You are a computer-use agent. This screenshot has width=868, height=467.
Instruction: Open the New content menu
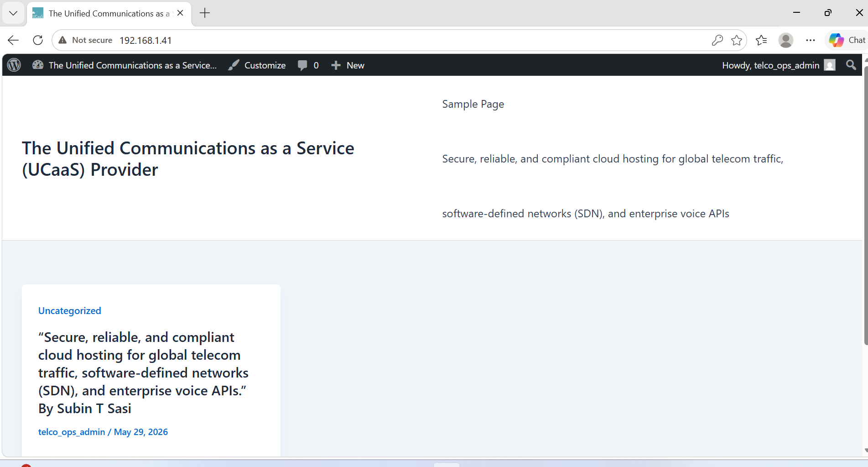coord(348,65)
